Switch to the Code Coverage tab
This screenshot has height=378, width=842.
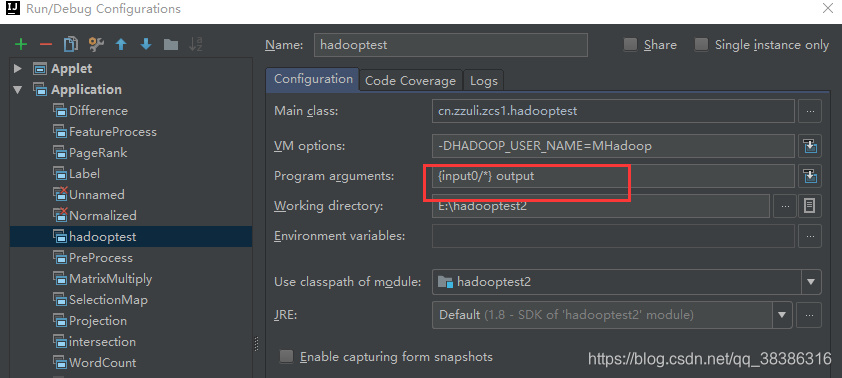click(410, 81)
